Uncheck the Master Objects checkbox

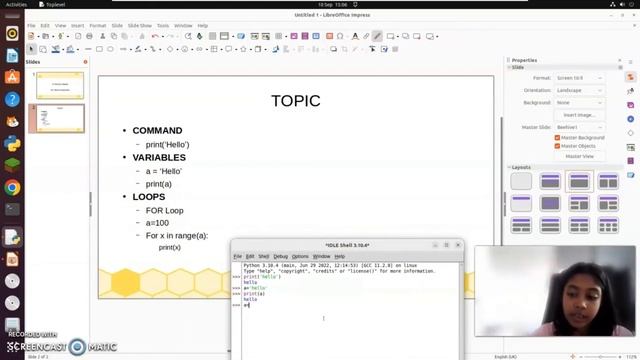pyautogui.click(x=557, y=146)
